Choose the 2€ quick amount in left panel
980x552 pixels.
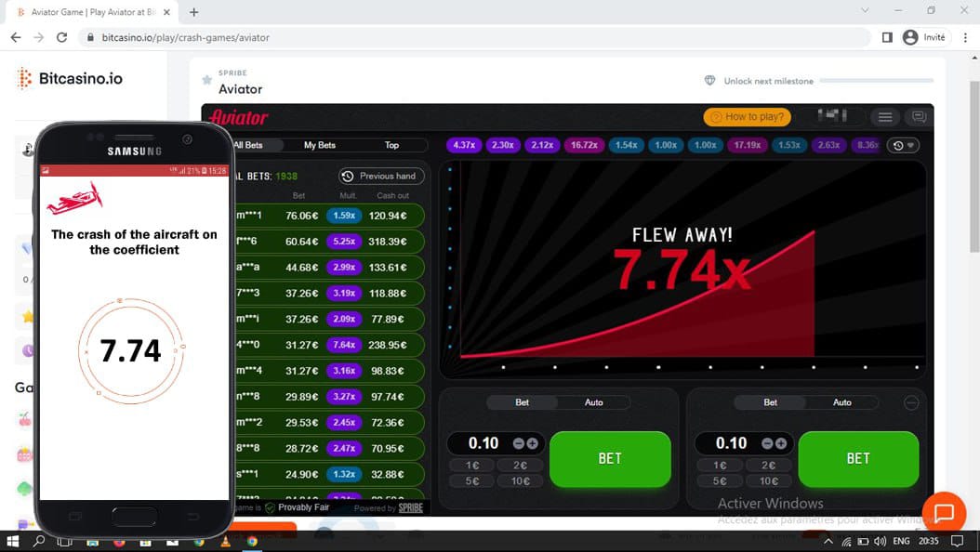(520, 466)
